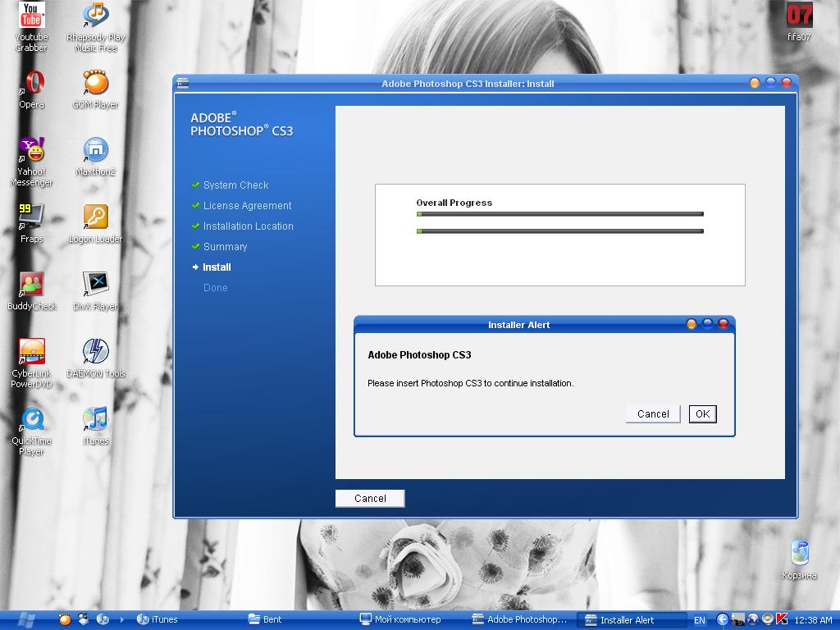840x630 pixels.
Task: Click the lower progress bar
Action: (559, 231)
